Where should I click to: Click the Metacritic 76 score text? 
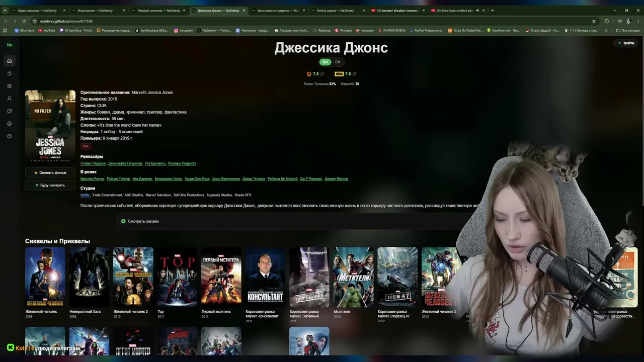pyautogui.click(x=350, y=84)
